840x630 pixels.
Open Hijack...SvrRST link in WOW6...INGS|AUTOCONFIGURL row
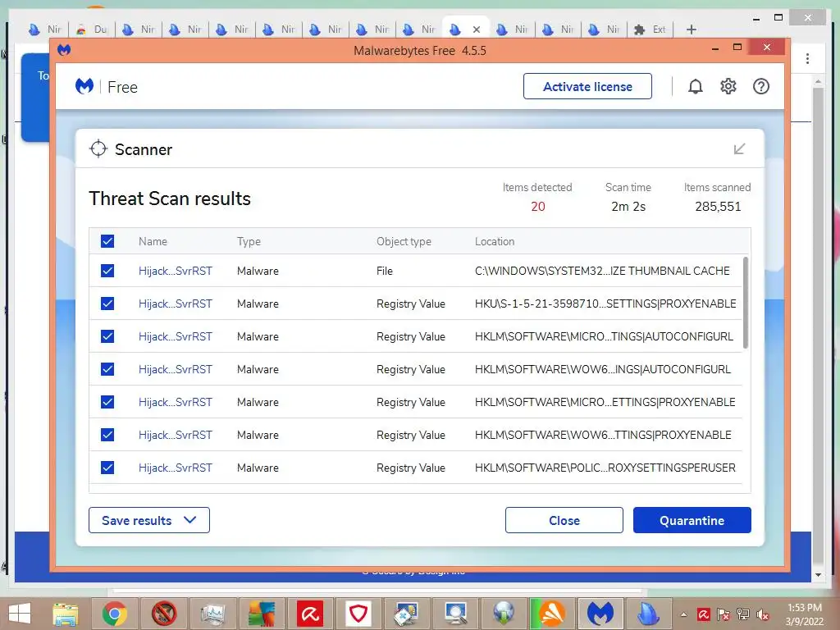176,369
